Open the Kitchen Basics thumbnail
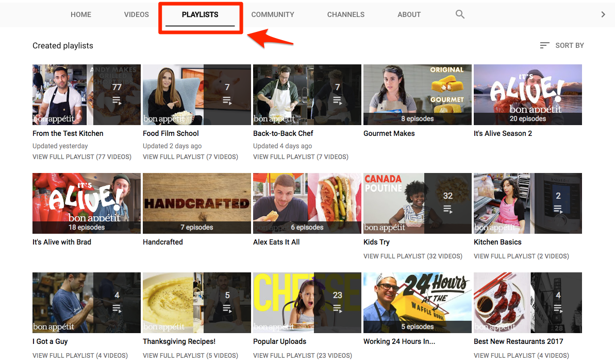The width and height of the screenshot is (615, 364). (528, 203)
